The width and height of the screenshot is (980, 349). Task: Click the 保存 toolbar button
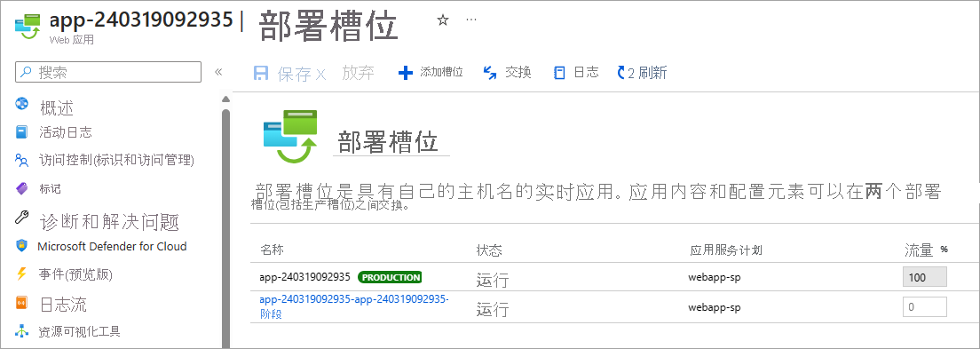(x=289, y=74)
